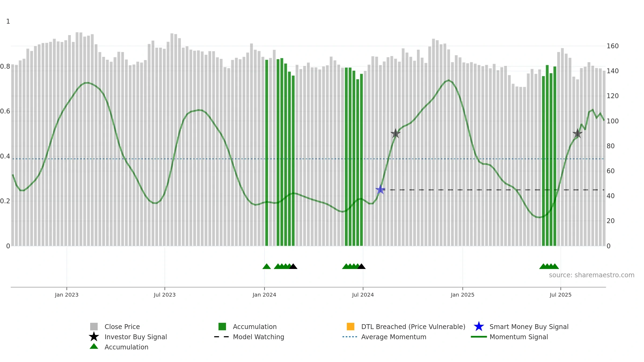This screenshot has width=644, height=362.
Task: Click the blue Smart Money Buy Signal star on chart
Action: point(380,190)
